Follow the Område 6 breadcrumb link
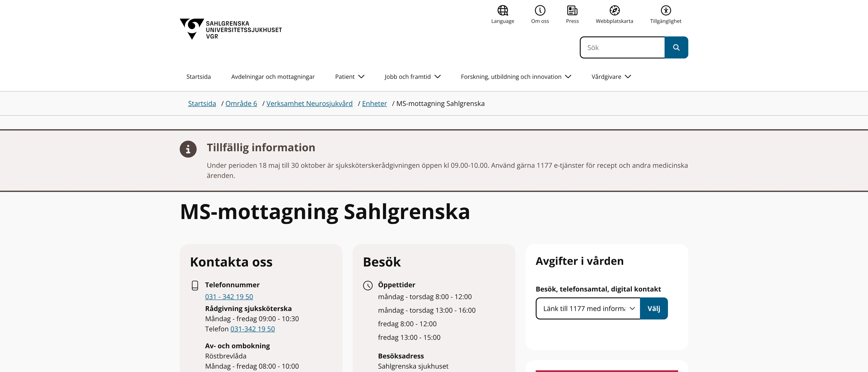The height and width of the screenshot is (372, 868). coord(241,103)
